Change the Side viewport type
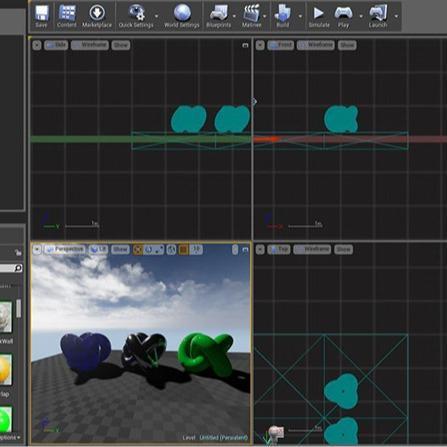This screenshot has height=447, width=447. click(56, 45)
